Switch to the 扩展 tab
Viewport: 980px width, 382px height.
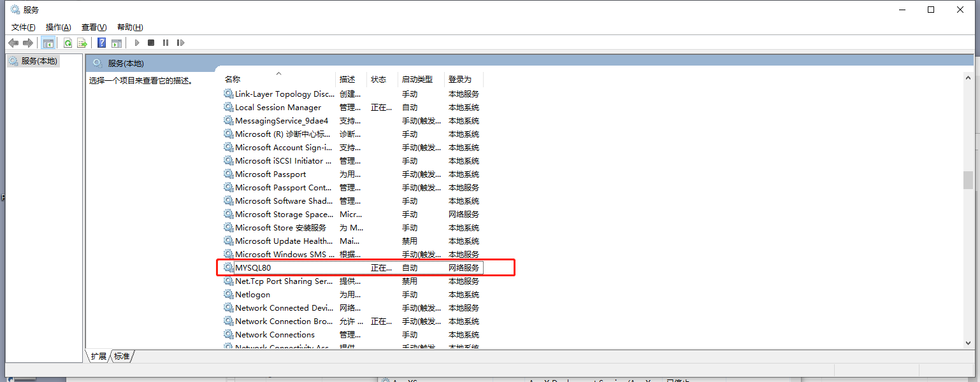click(x=97, y=356)
